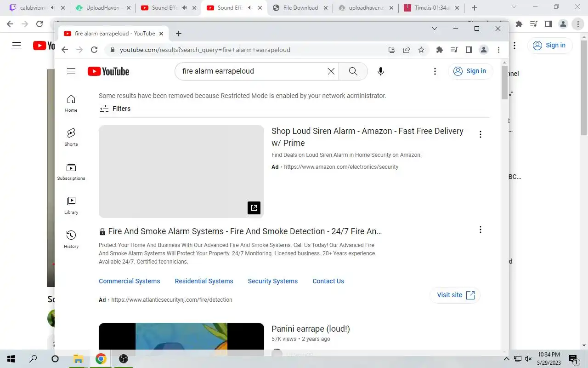This screenshot has height=368, width=588.
Task: Click the page vertical scrollbar thumb
Action: coord(505,82)
